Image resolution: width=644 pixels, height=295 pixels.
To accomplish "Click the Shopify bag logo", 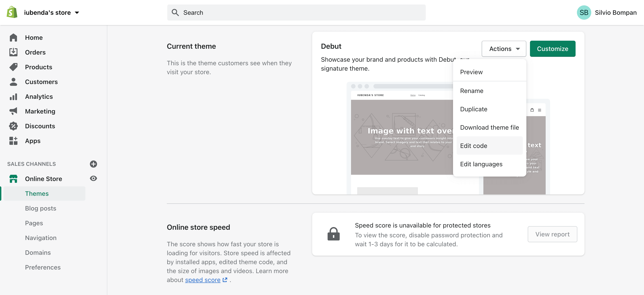I will (x=11, y=12).
